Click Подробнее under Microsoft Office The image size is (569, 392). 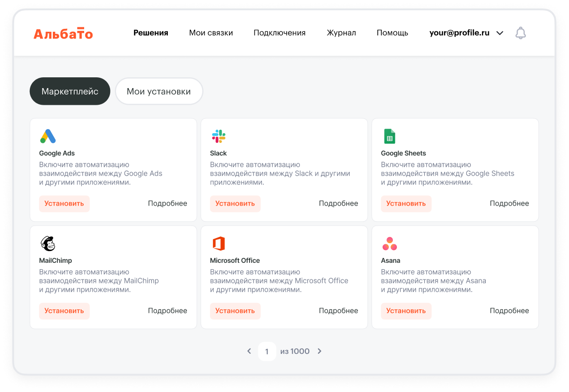pyautogui.click(x=338, y=310)
